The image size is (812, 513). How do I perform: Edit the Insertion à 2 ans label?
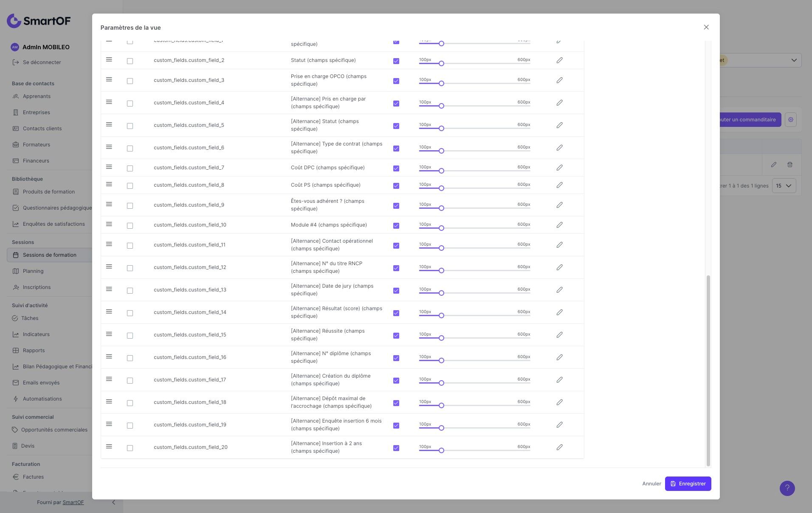pyautogui.click(x=559, y=447)
